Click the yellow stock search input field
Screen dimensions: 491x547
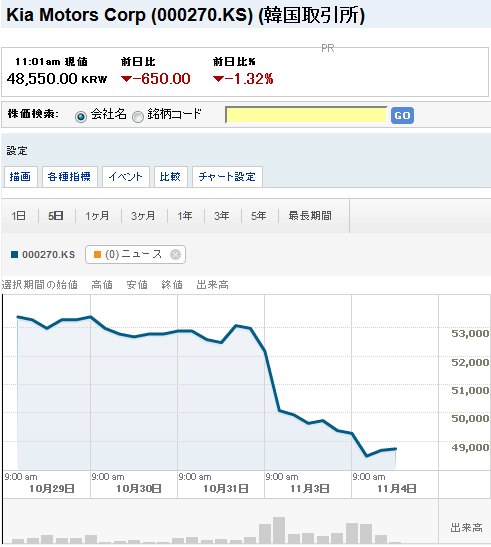(x=306, y=115)
